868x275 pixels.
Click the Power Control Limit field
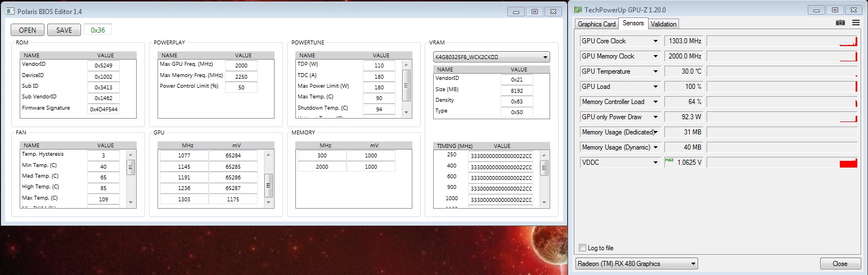[x=241, y=87]
